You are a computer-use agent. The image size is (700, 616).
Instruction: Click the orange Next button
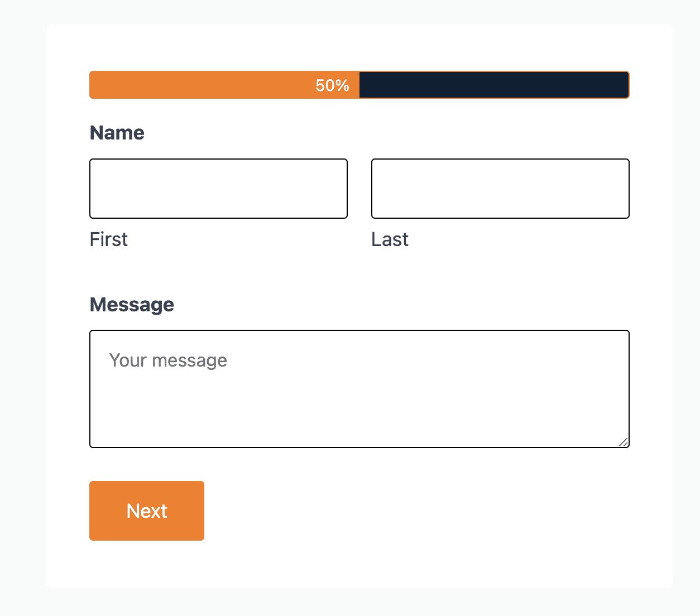[x=147, y=511]
